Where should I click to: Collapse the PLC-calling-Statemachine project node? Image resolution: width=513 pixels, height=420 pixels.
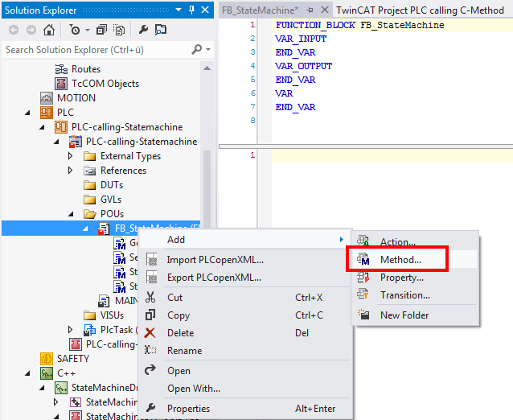click(56, 142)
